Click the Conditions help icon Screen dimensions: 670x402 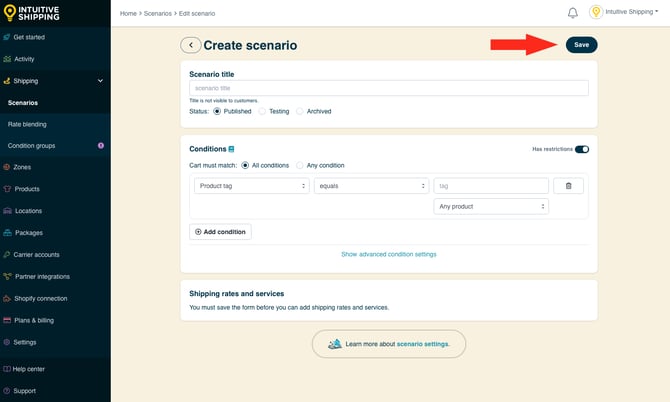[232, 149]
